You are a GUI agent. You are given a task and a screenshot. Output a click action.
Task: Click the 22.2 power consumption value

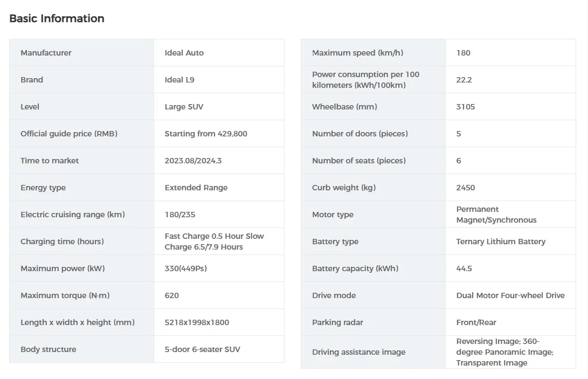pyautogui.click(x=464, y=80)
